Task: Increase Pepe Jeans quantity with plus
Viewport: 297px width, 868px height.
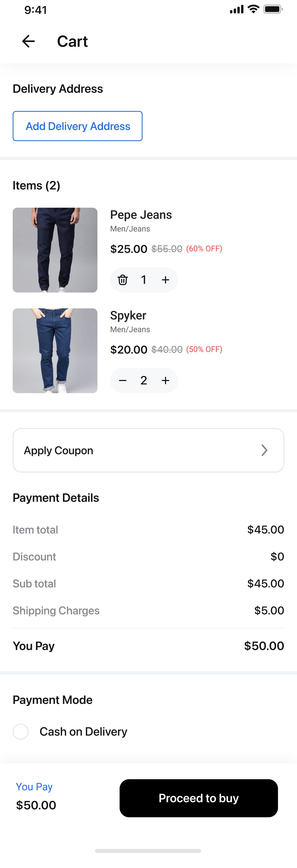Action: point(165,280)
